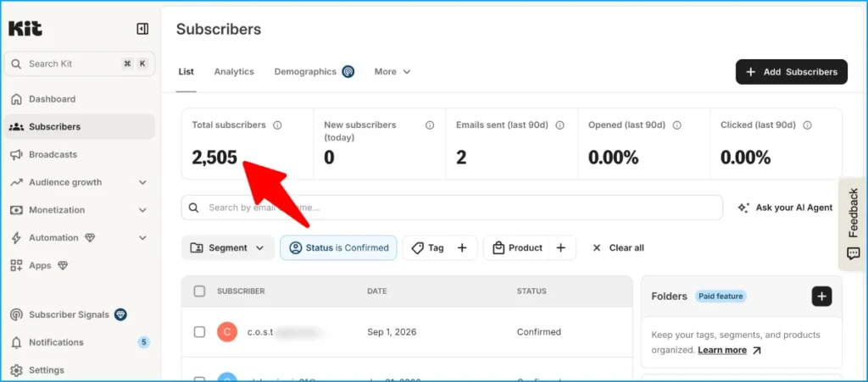Open the Segment dropdown
Image resolution: width=868 pixels, height=382 pixels.
coord(227,247)
